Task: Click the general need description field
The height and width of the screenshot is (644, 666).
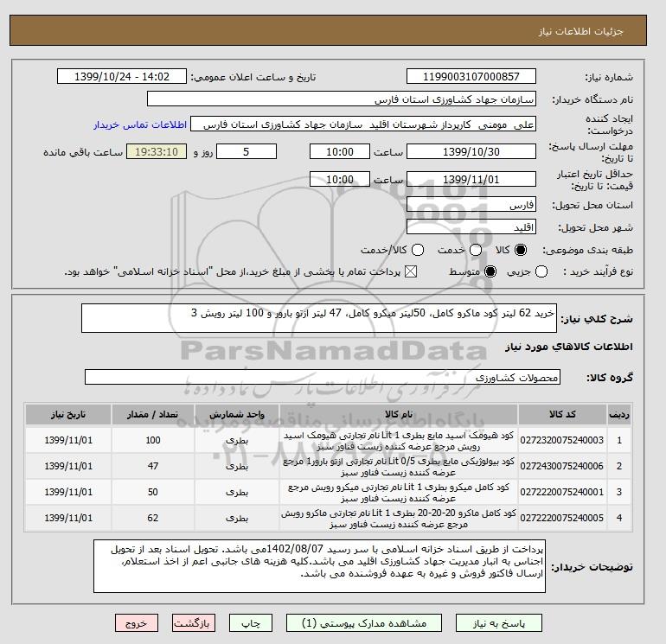Action: pyautogui.click(x=319, y=318)
